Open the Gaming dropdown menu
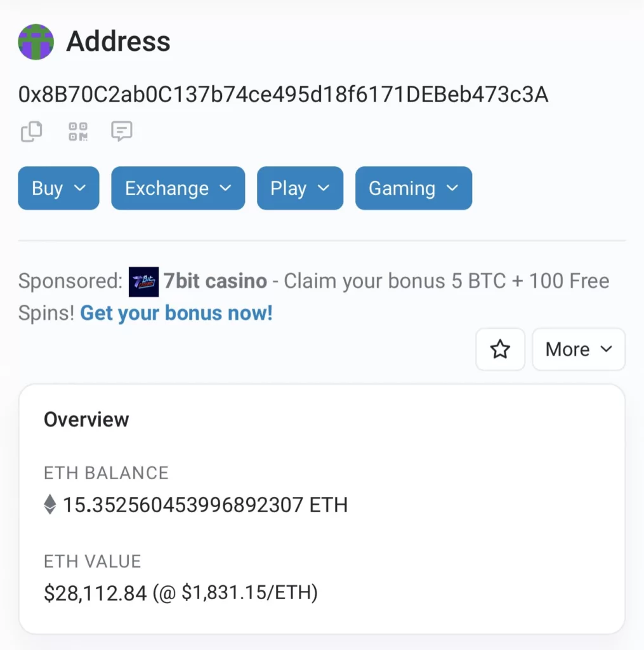 413,189
